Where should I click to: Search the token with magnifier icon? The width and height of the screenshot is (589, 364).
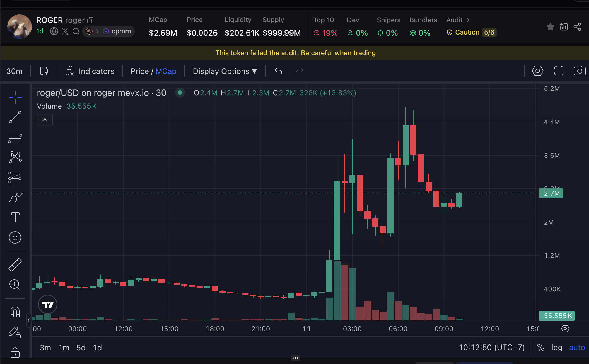76,31
